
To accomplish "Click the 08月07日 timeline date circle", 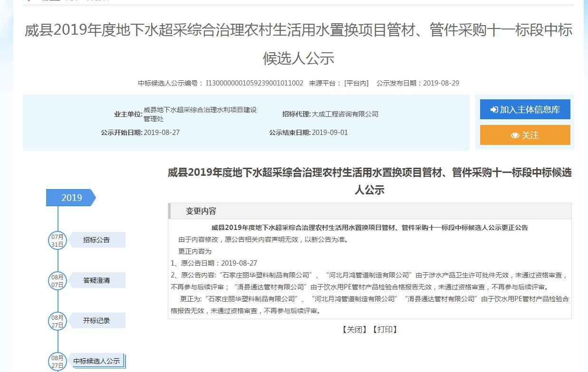I will point(58,281).
